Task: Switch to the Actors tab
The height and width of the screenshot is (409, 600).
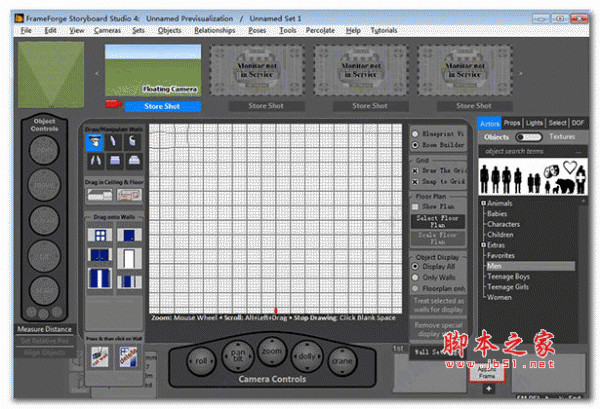Action: pyautogui.click(x=489, y=123)
